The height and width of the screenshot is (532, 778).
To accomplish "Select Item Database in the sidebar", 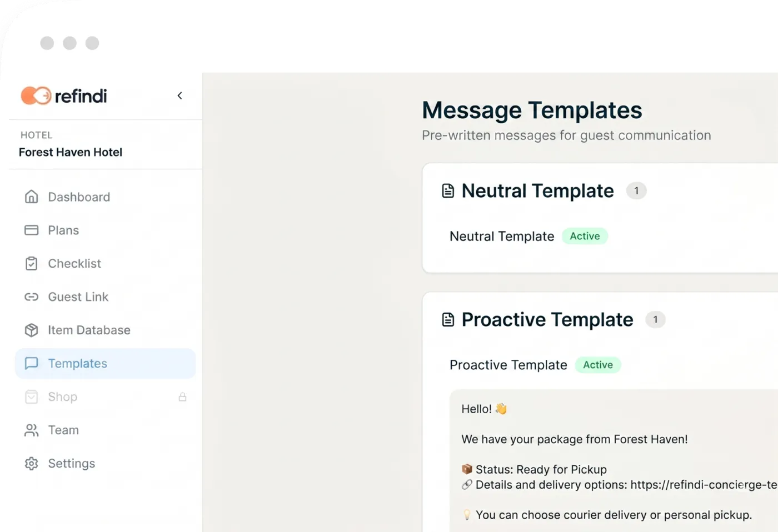I will 105,330.
